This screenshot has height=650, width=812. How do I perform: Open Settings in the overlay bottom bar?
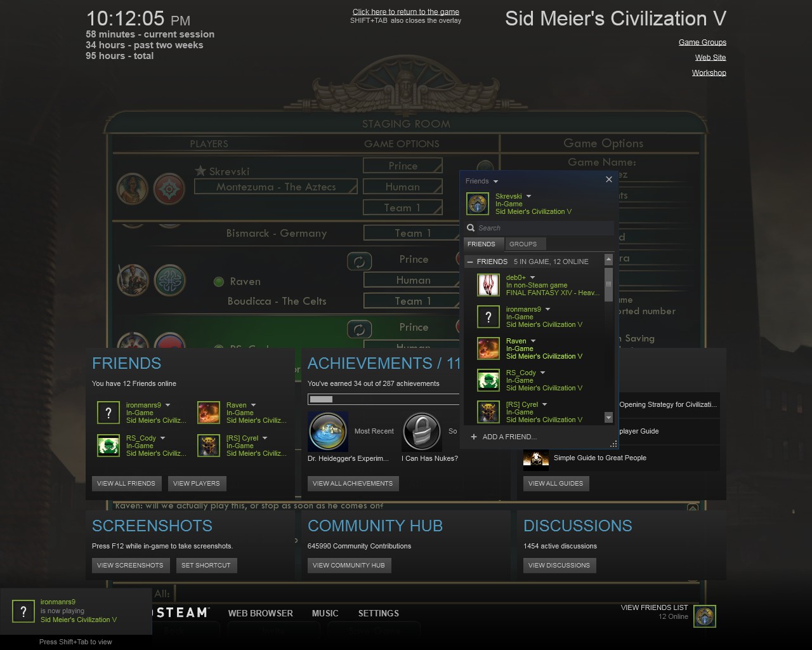point(378,613)
